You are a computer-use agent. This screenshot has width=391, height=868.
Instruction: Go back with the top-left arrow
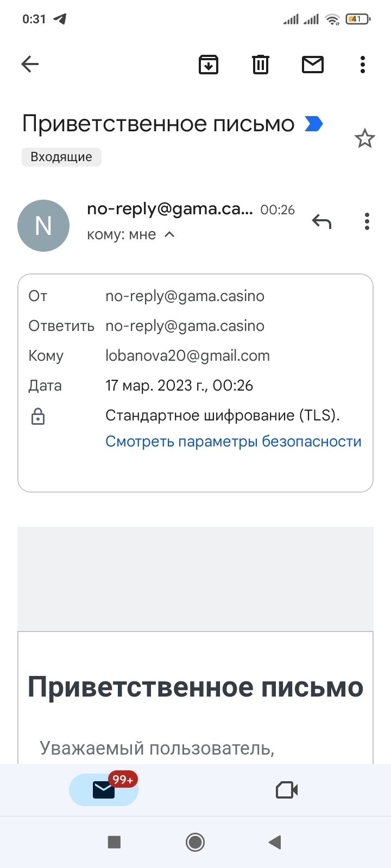pos(30,65)
